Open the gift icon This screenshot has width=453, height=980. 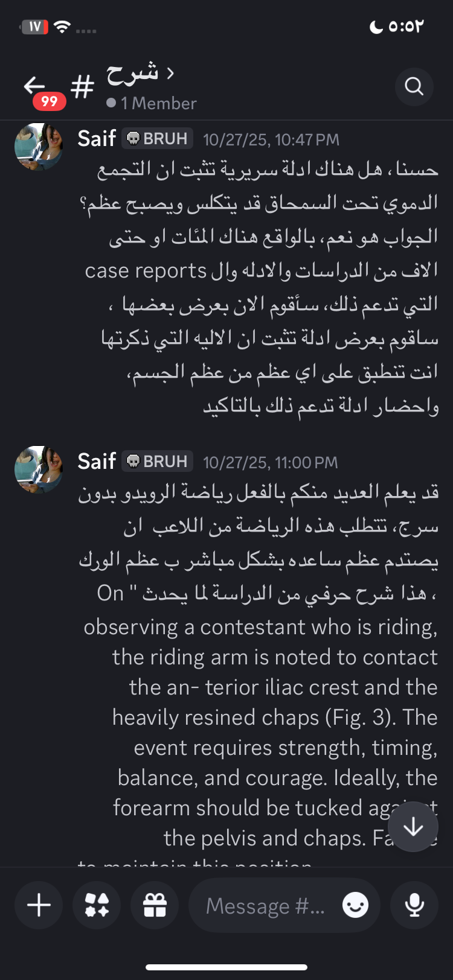pos(155,905)
